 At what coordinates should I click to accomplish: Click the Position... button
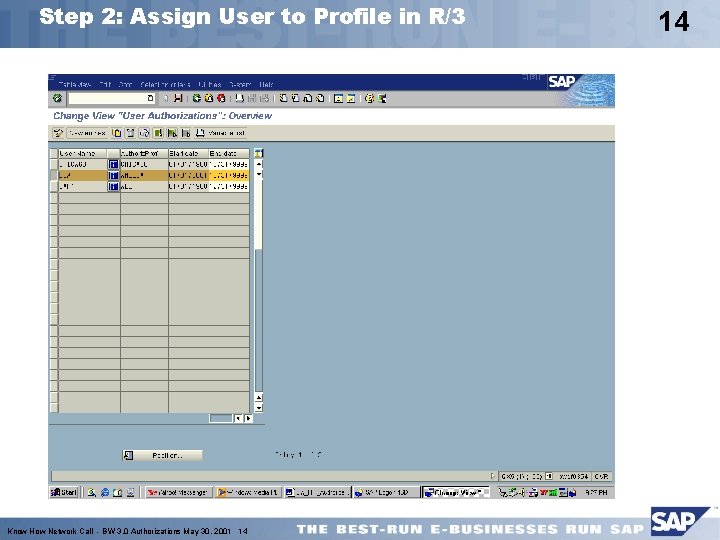pos(163,456)
